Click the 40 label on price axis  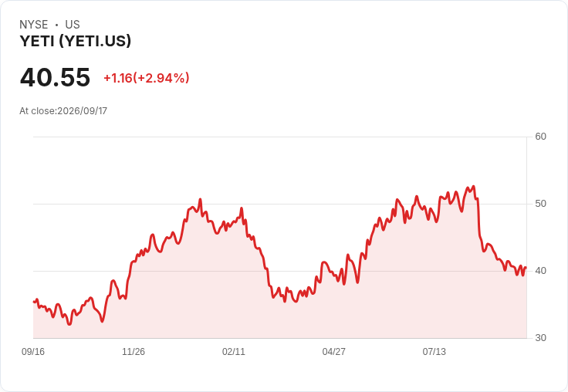[540, 271]
